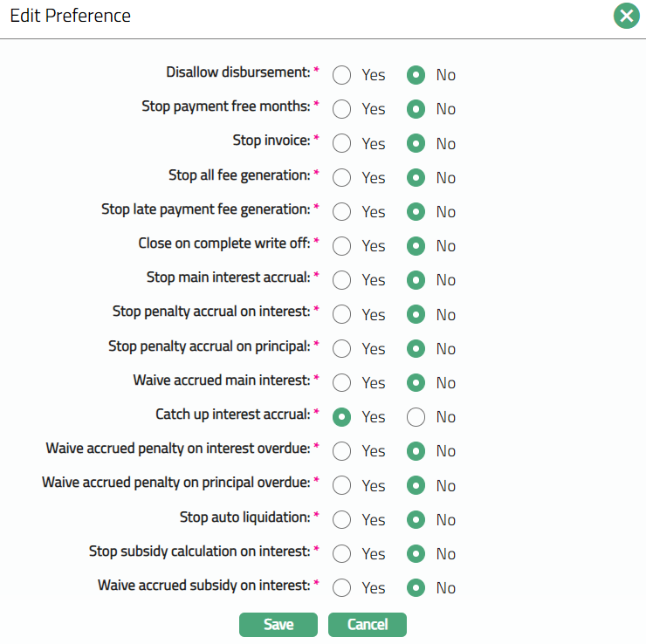Switch Catch up interest accrual to No
Image resolution: width=646 pixels, height=644 pixels.
(416, 417)
